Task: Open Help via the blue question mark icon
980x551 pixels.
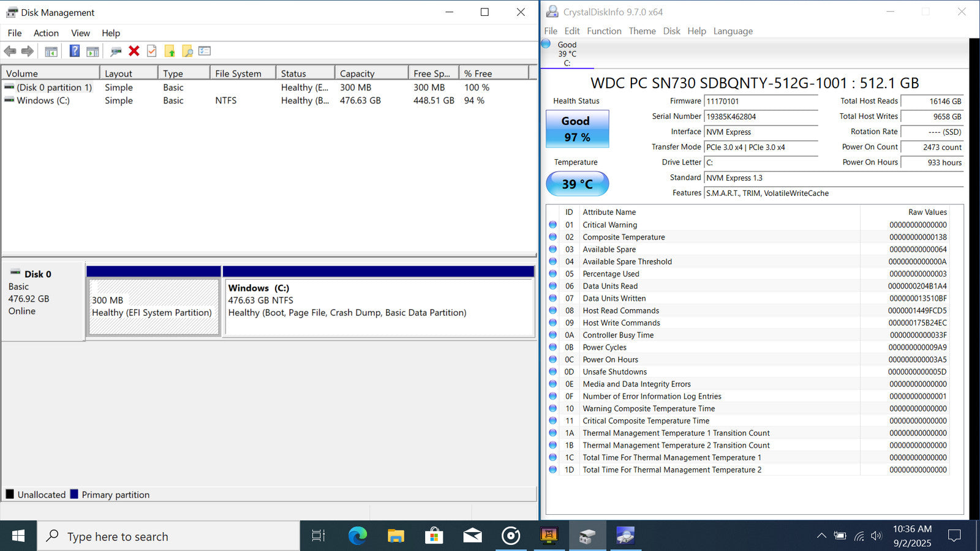Action: [x=74, y=51]
